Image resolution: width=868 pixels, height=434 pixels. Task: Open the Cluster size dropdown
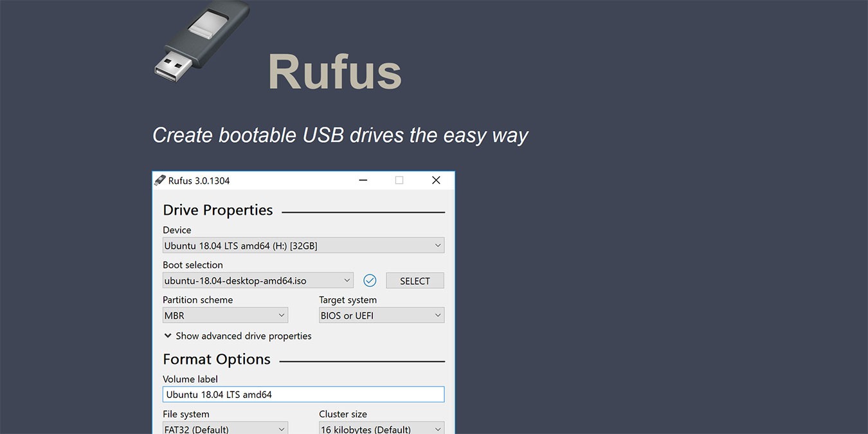click(x=379, y=428)
